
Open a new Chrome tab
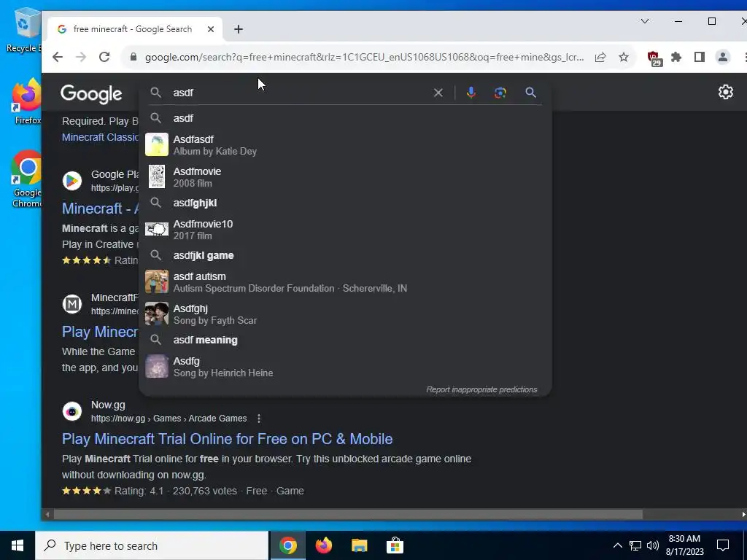tap(239, 29)
